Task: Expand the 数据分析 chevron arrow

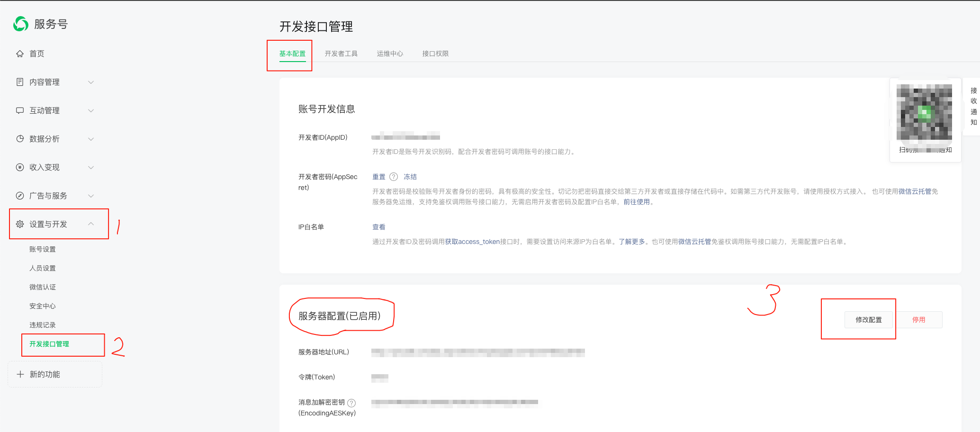Action: pos(91,139)
